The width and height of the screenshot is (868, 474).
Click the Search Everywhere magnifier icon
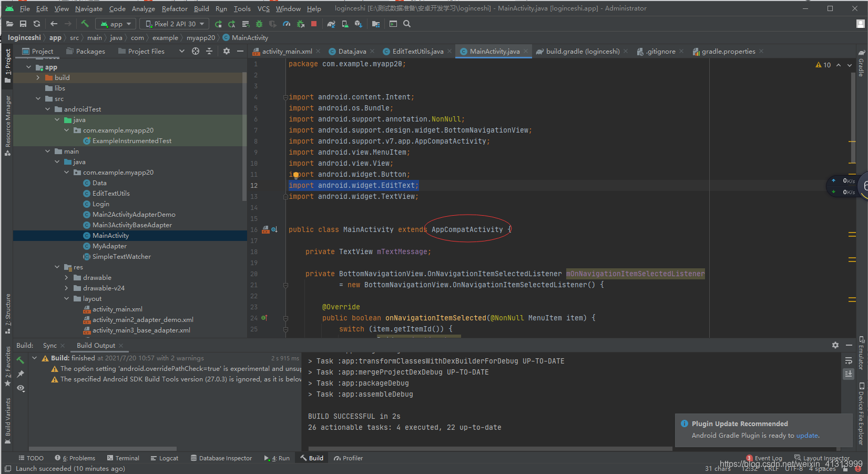[x=406, y=24]
